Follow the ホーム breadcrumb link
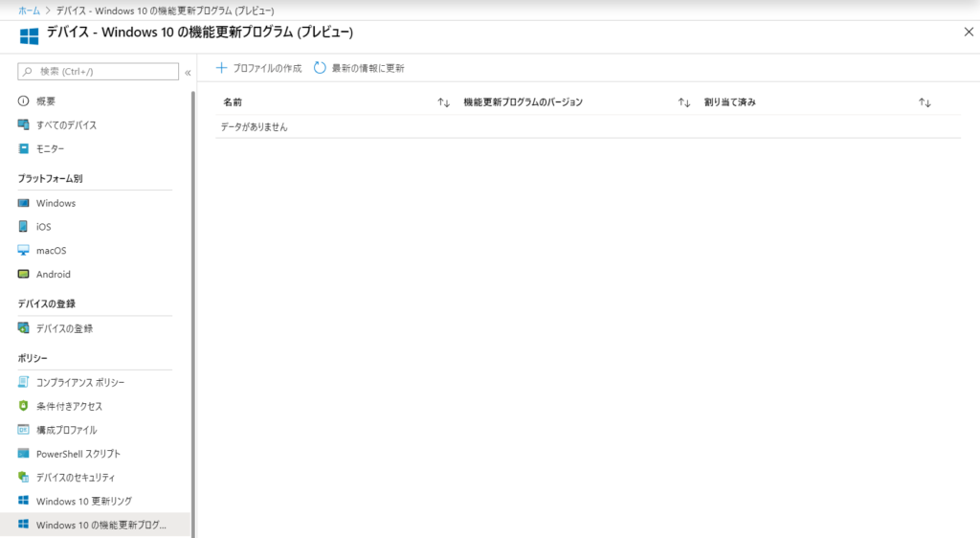 tap(29, 11)
